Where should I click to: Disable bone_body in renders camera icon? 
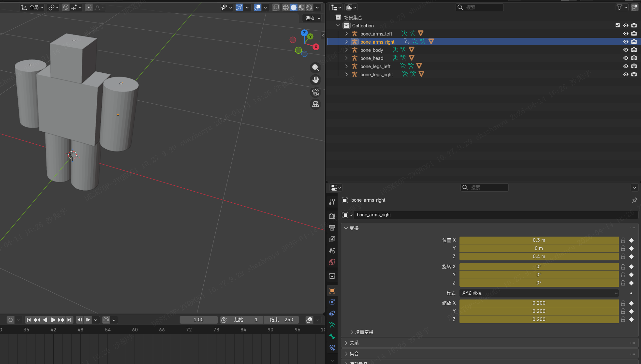click(634, 50)
